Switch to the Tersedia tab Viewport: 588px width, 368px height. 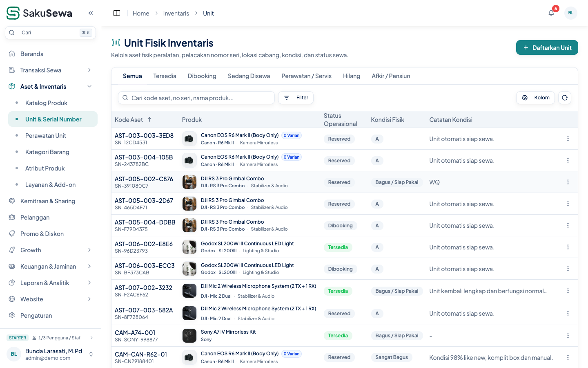[165, 76]
